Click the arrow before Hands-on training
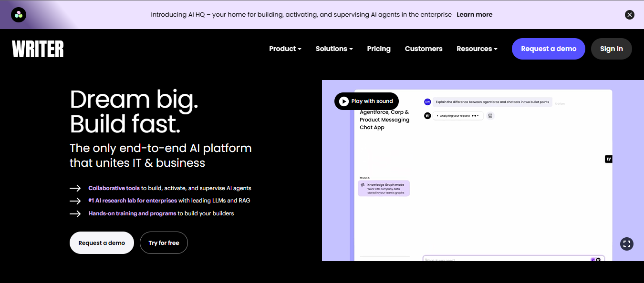Image resolution: width=644 pixels, height=283 pixels. [75, 214]
